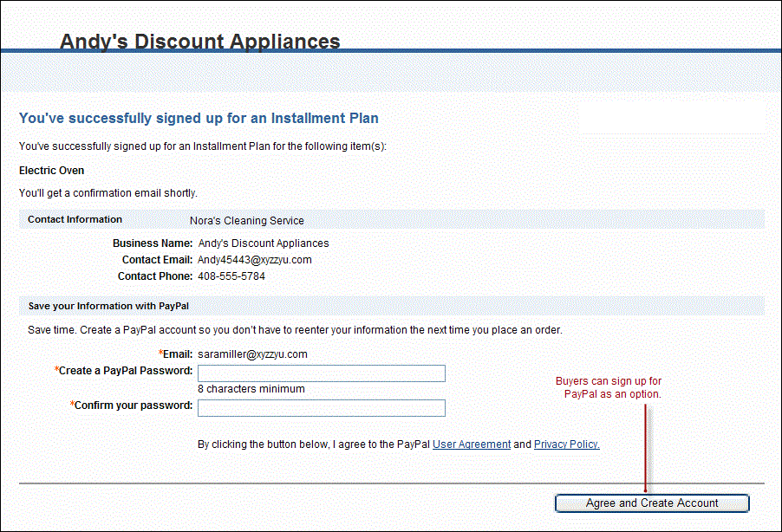Click the red Buyers can sign up annotation

[609, 387]
